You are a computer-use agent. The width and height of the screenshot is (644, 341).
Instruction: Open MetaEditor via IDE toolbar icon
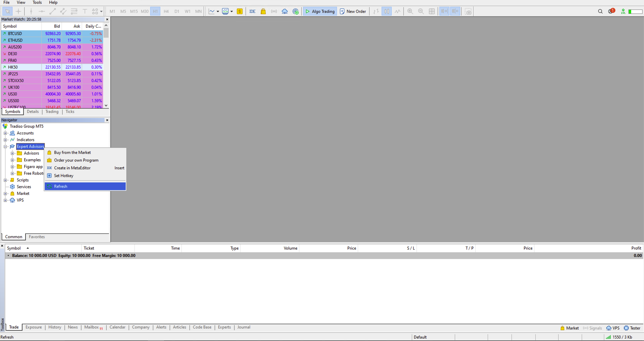coord(252,11)
